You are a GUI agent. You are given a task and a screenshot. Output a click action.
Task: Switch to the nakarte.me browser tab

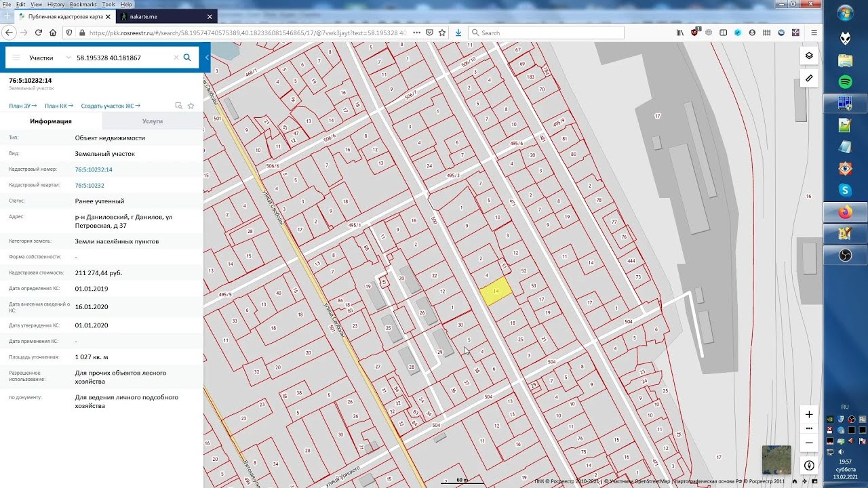(x=167, y=16)
